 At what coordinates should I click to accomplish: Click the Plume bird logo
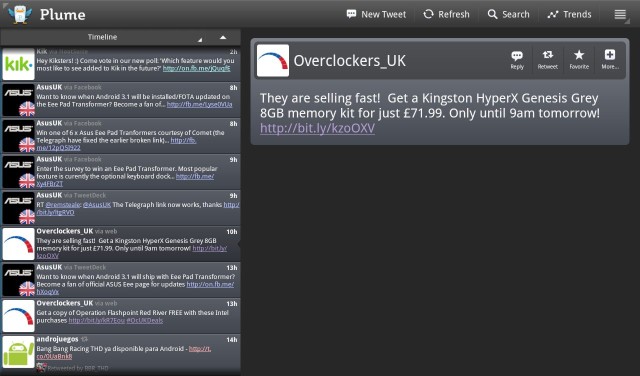tap(20, 14)
